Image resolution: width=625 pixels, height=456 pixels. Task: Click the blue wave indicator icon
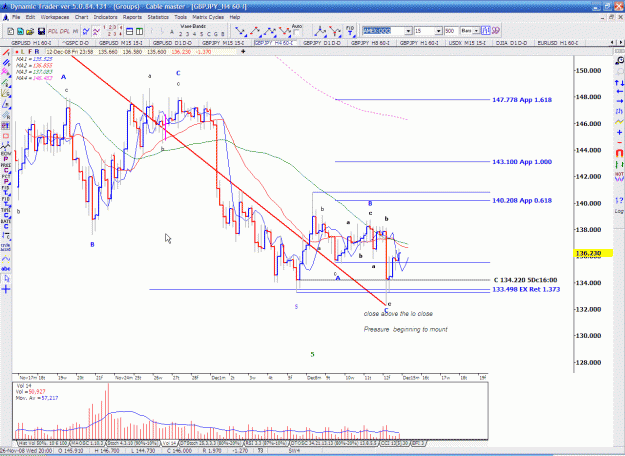click(86, 31)
